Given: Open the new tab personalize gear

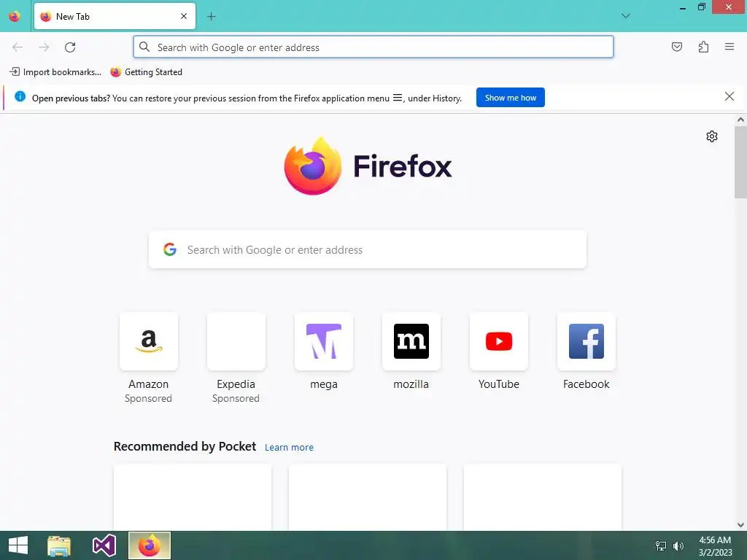Looking at the screenshot, I should [x=712, y=136].
